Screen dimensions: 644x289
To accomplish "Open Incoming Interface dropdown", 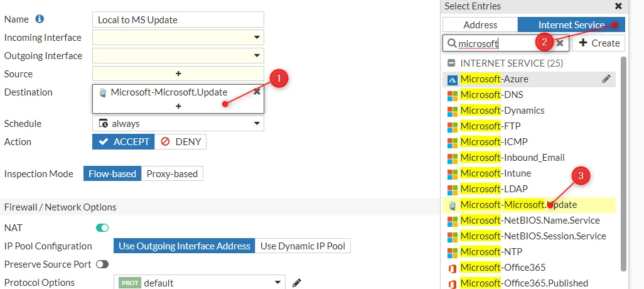I will click(x=178, y=38).
